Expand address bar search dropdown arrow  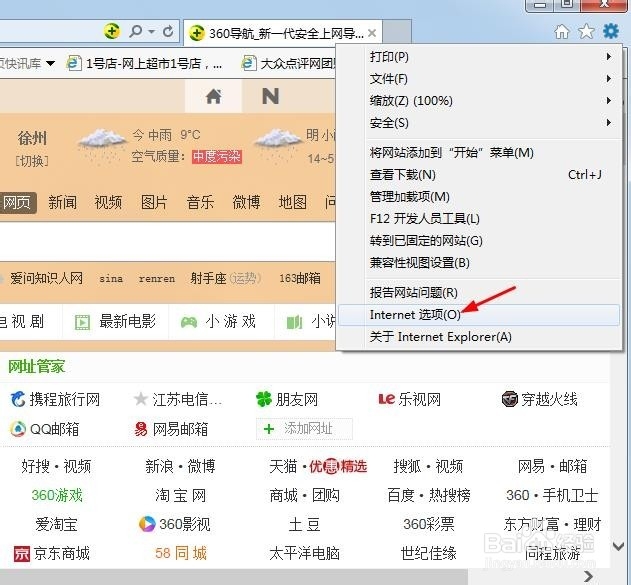pyautogui.click(x=151, y=31)
